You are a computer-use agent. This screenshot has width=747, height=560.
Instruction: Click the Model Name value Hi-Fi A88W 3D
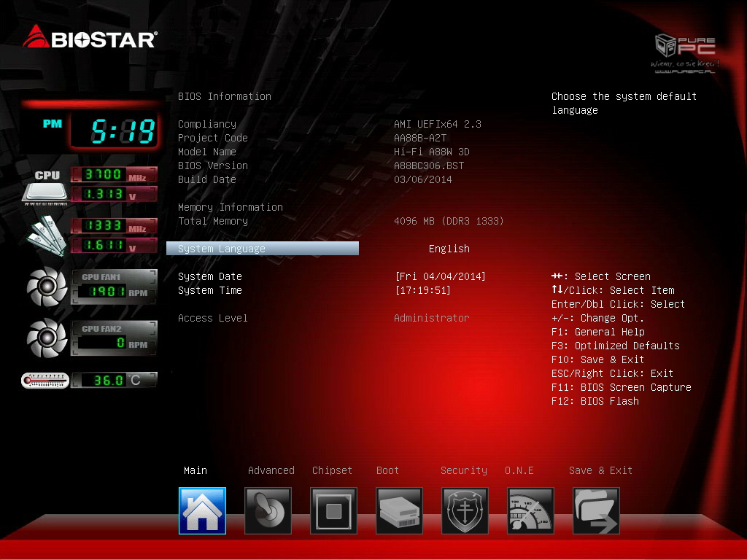tap(431, 152)
